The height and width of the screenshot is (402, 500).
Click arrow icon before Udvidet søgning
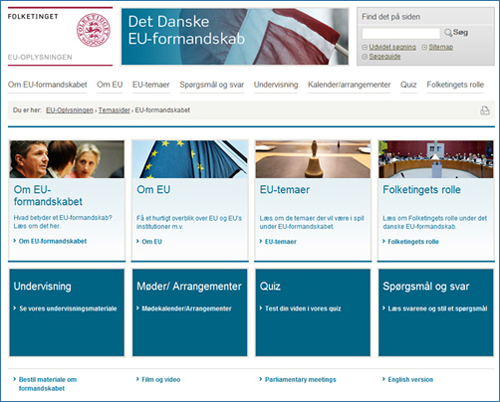coord(365,47)
